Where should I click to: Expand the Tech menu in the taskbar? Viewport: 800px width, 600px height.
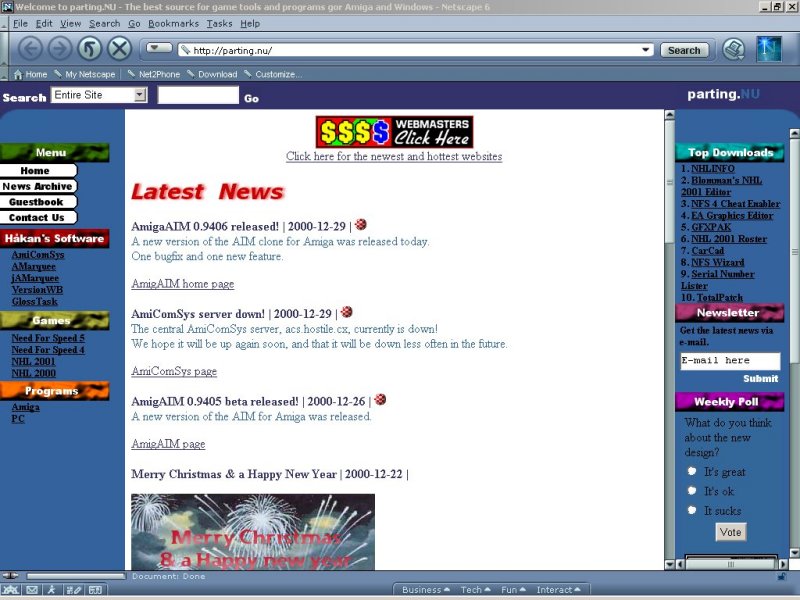point(476,590)
